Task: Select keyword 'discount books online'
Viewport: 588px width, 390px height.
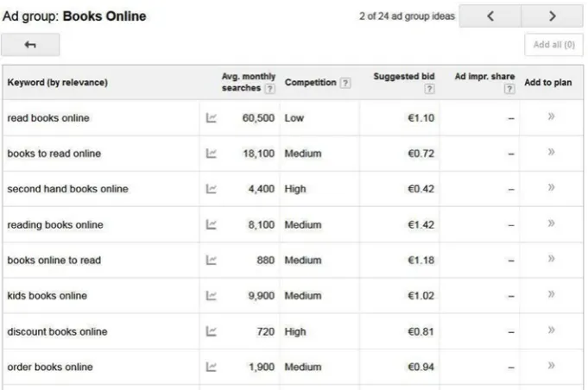Action: coord(57,331)
